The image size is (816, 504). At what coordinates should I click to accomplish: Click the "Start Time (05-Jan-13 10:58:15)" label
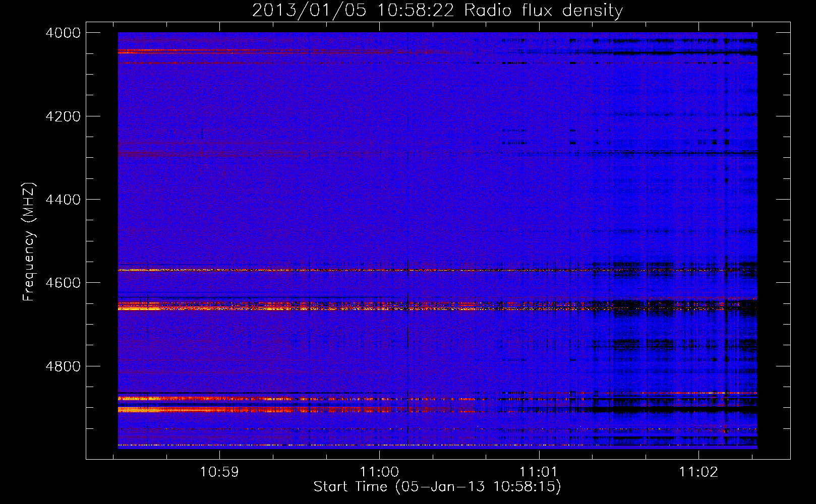(437, 487)
